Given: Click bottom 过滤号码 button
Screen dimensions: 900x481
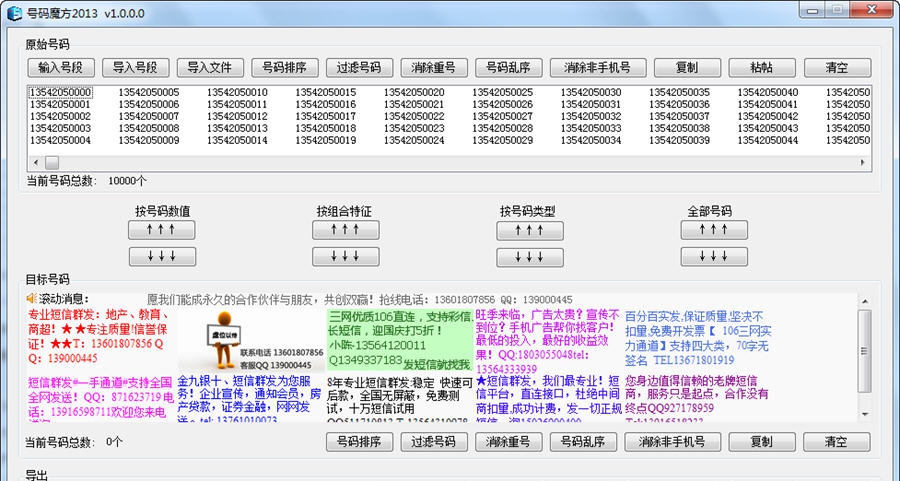Looking at the screenshot, I should (434, 442).
